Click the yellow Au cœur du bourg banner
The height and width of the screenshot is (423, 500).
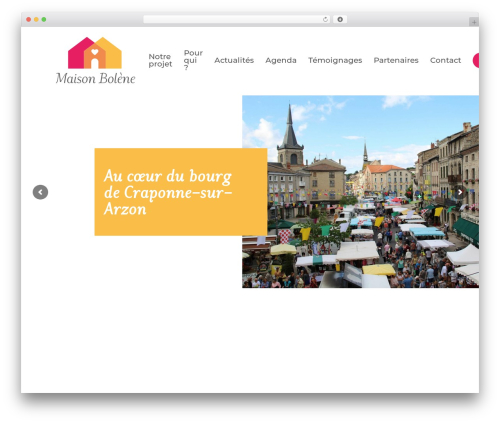[x=181, y=192]
